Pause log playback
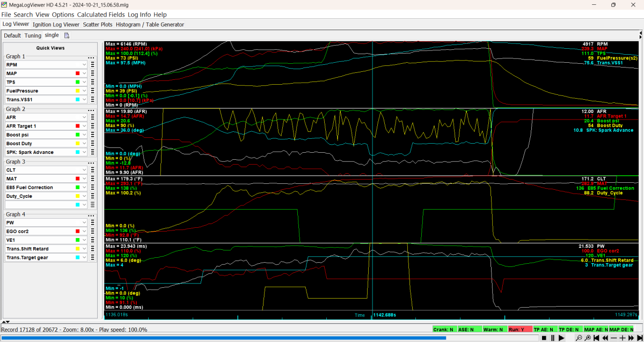644x342 pixels. point(553,338)
